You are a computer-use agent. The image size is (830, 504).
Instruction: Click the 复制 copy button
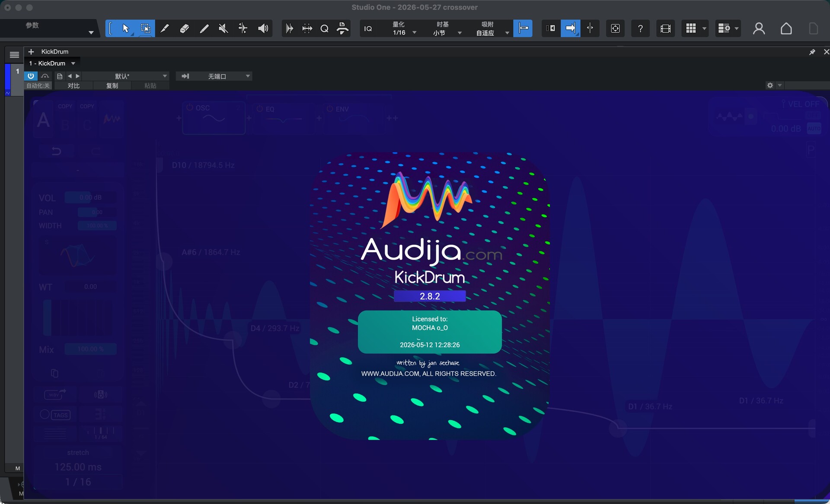(112, 86)
